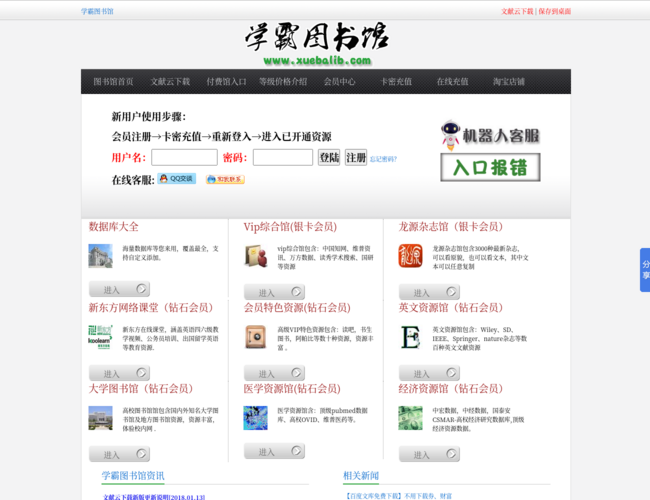
Task: Open the 淘宝店铺 navigation item
Action: coord(509,82)
